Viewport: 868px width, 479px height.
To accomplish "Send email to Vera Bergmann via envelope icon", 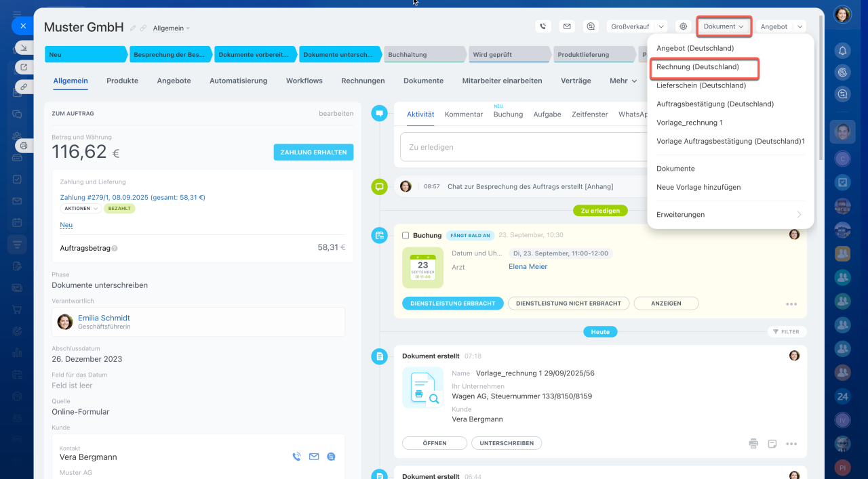I will point(314,457).
